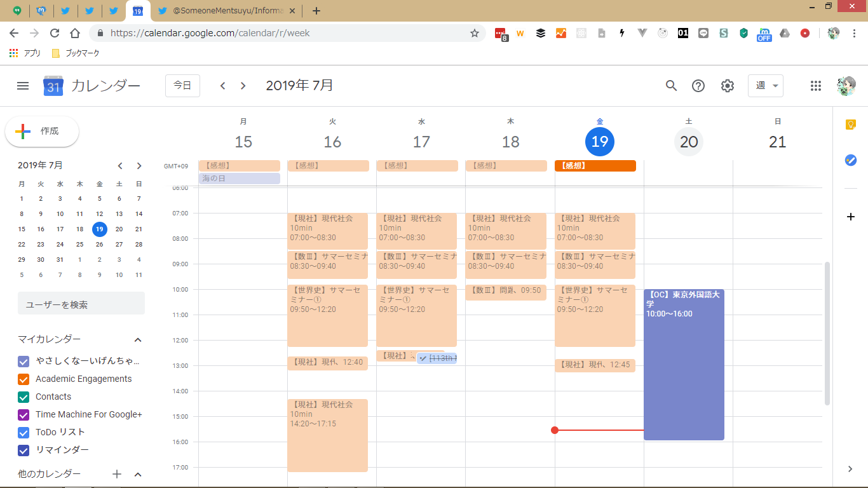The height and width of the screenshot is (488, 868).
Task: Open the settings gear icon
Action: point(728,86)
